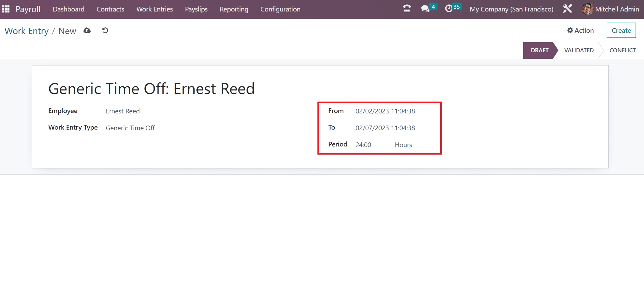
Task: Click Mitchell Admin user avatar
Action: 587,9
